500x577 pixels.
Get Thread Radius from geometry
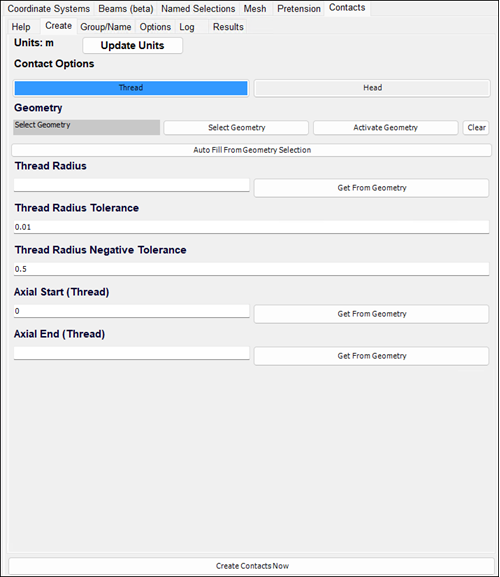372,188
